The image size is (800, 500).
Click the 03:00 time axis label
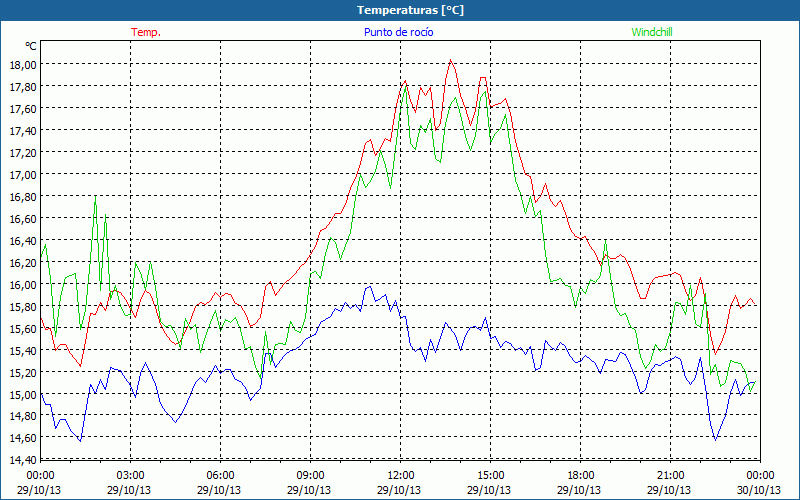click(x=130, y=475)
